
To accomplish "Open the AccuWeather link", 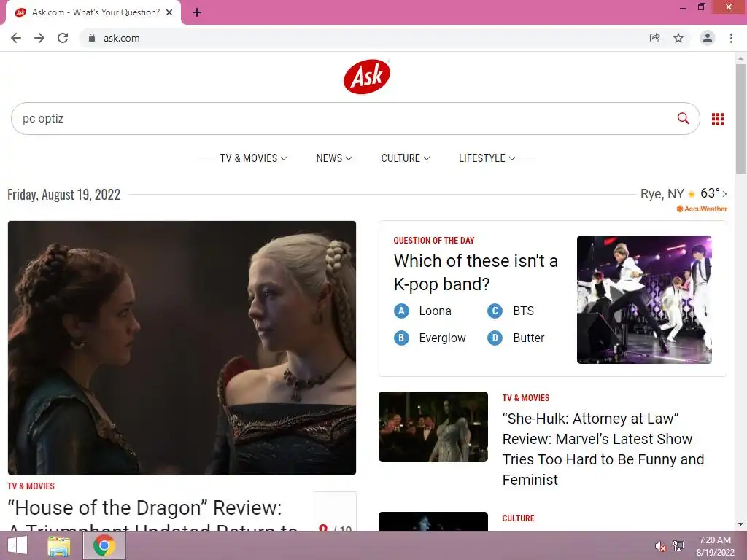I will click(x=702, y=209).
